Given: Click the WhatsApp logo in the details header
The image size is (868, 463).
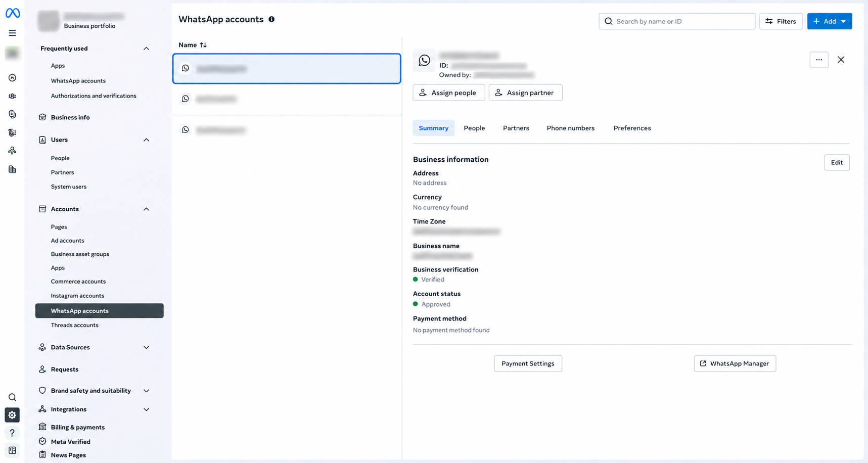Looking at the screenshot, I should pos(425,61).
